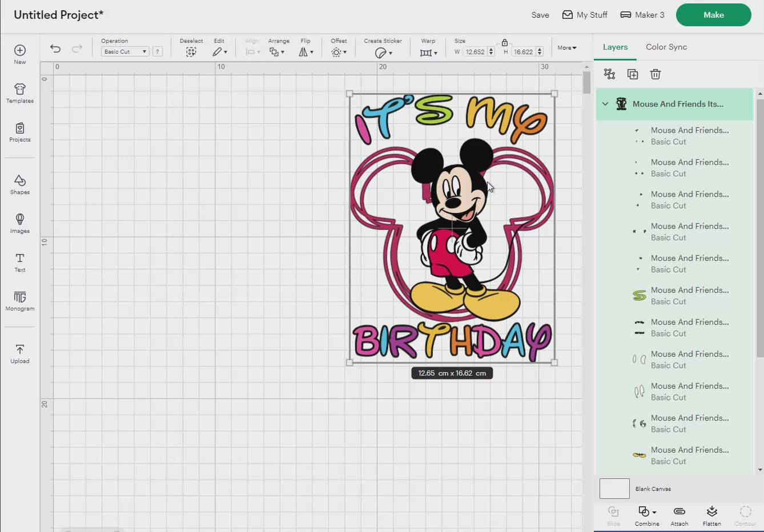Viewport: 764px width, 532px height.
Task: Switch to the Layers tab
Action: (615, 47)
